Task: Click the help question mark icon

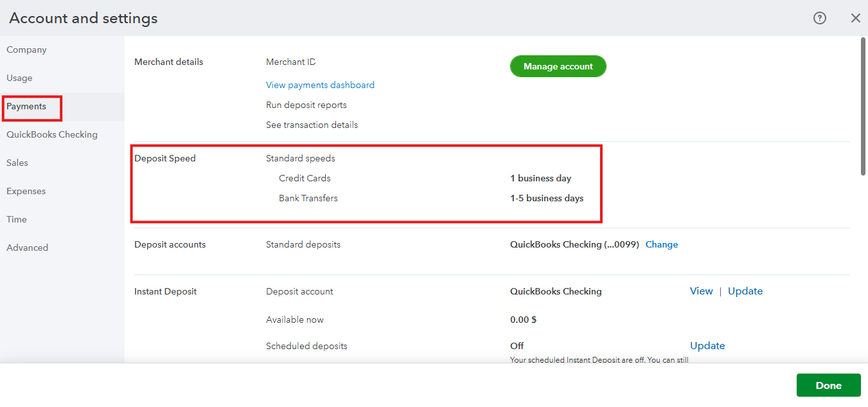Action: pyautogui.click(x=819, y=18)
